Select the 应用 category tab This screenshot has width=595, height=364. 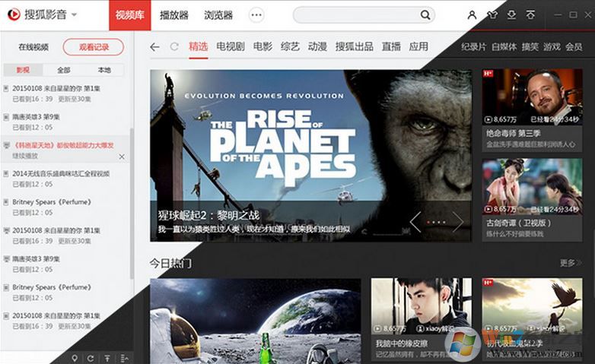[x=418, y=46]
